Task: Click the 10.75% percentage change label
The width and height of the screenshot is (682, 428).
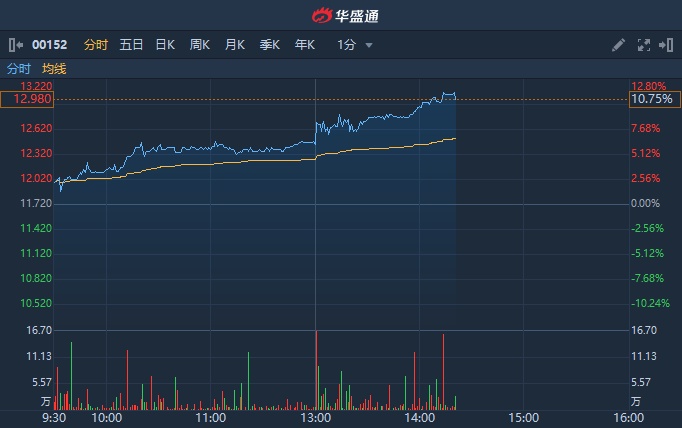Action: pos(654,99)
